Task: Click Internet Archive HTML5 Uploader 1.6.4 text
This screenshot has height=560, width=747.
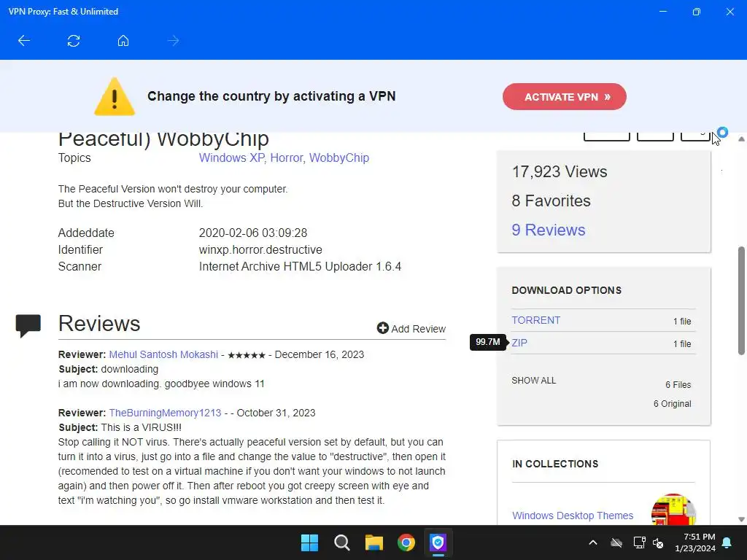Action: [x=300, y=266]
